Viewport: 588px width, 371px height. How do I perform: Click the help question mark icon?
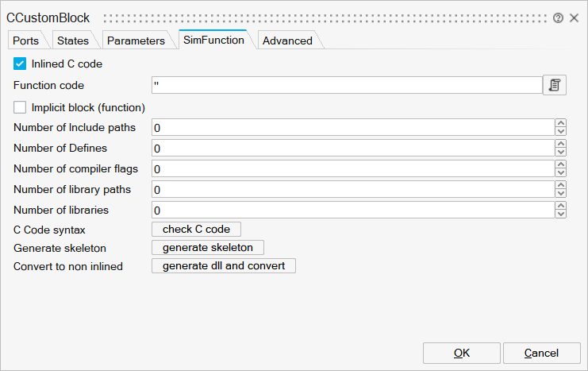coord(559,17)
